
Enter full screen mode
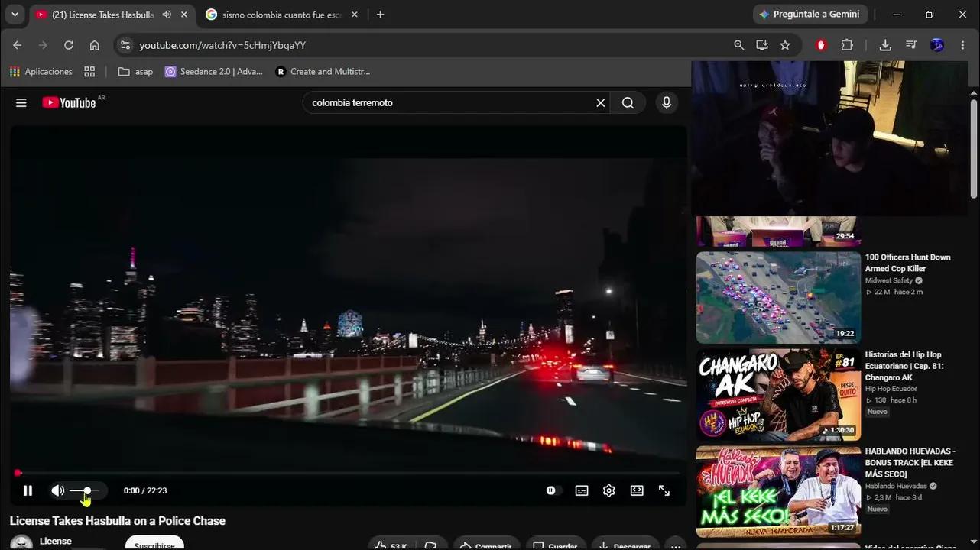664,490
